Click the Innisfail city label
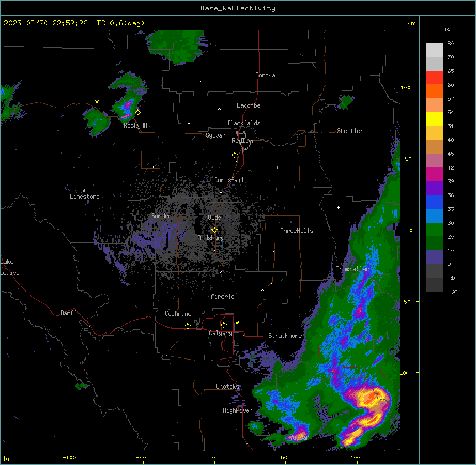 pyautogui.click(x=229, y=180)
